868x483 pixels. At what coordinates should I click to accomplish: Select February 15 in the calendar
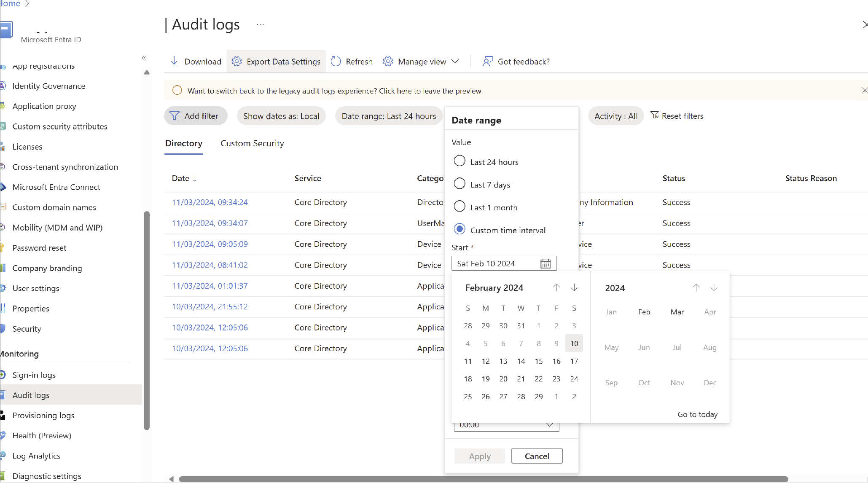[x=539, y=361]
